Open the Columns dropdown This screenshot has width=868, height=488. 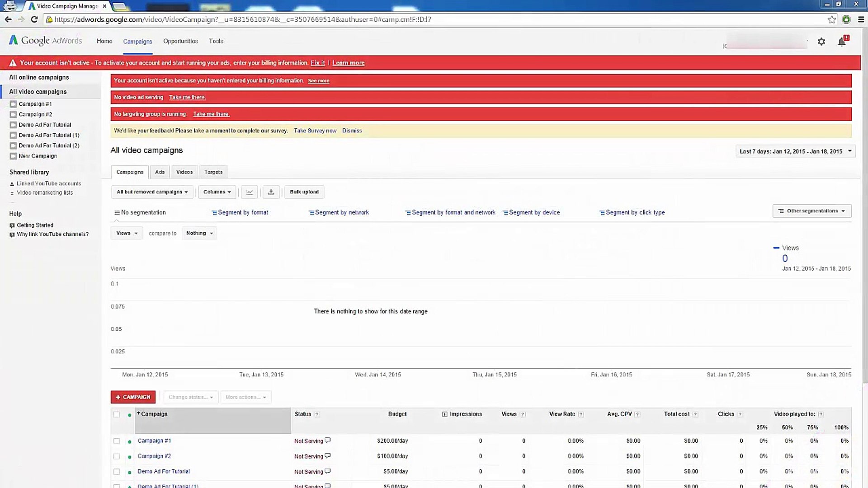coord(217,192)
